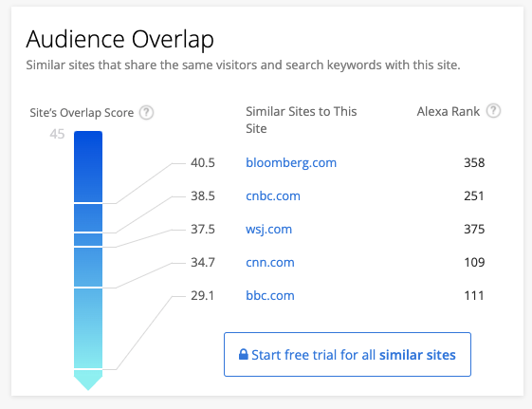Viewport: 532px width, 409px height.
Task: Click Alexa rank 251 for cnbc.com
Action: pos(474,195)
